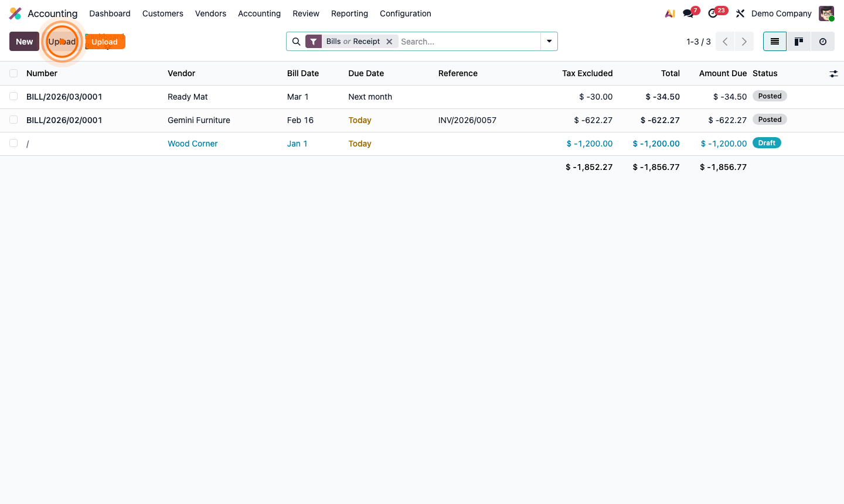
Task: Open the Demo Company switcher
Action: pos(781,13)
